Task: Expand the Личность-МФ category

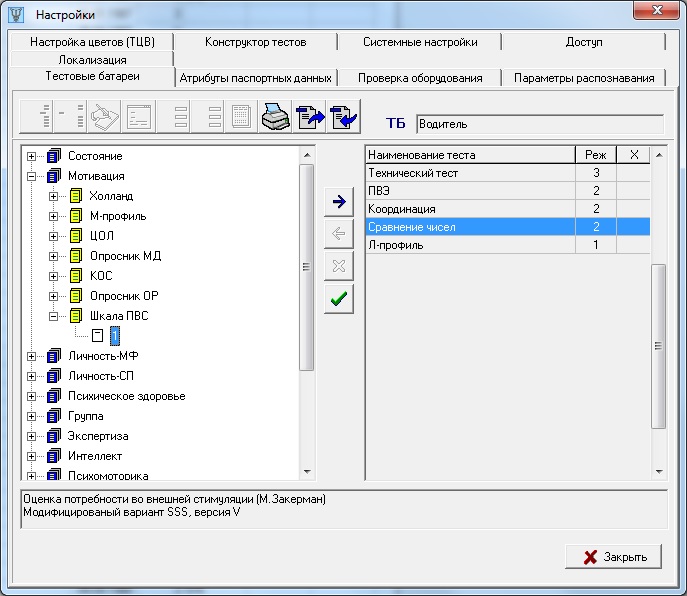Action: tap(31, 356)
